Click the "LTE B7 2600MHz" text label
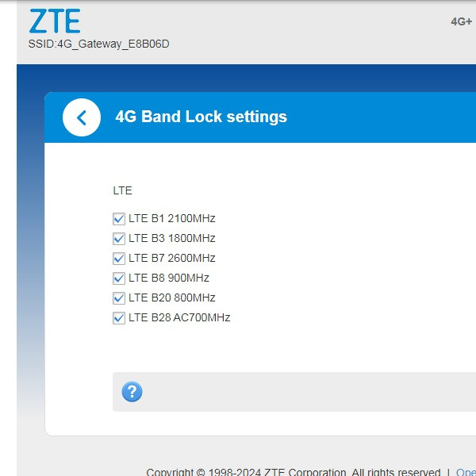This screenshot has width=476, height=476. click(x=171, y=258)
